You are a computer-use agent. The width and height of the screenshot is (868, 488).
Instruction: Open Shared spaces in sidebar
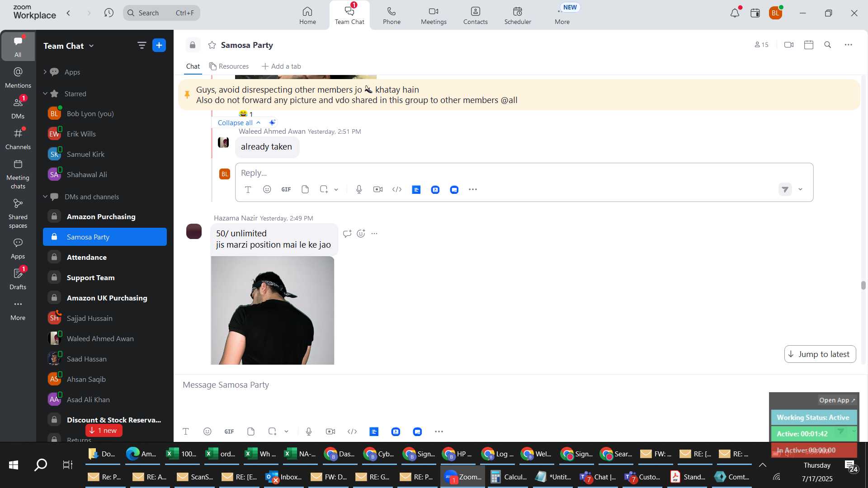pyautogui.click(x=18, y=214)
